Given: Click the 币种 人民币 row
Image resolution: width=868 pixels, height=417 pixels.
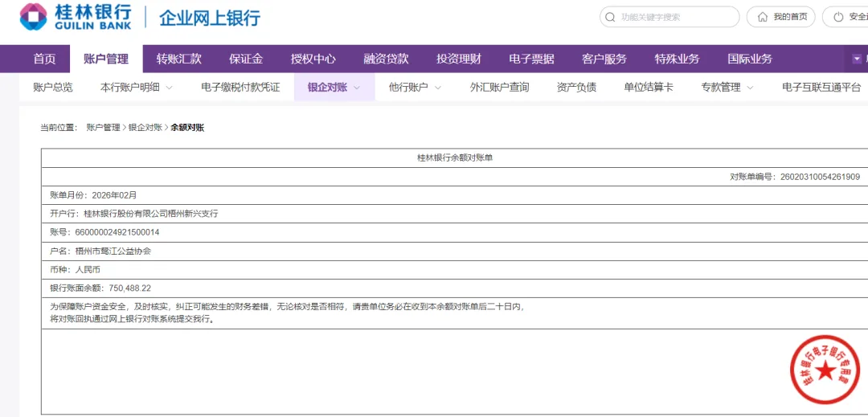Looking at the screenshot, I should tap(454, 270).
